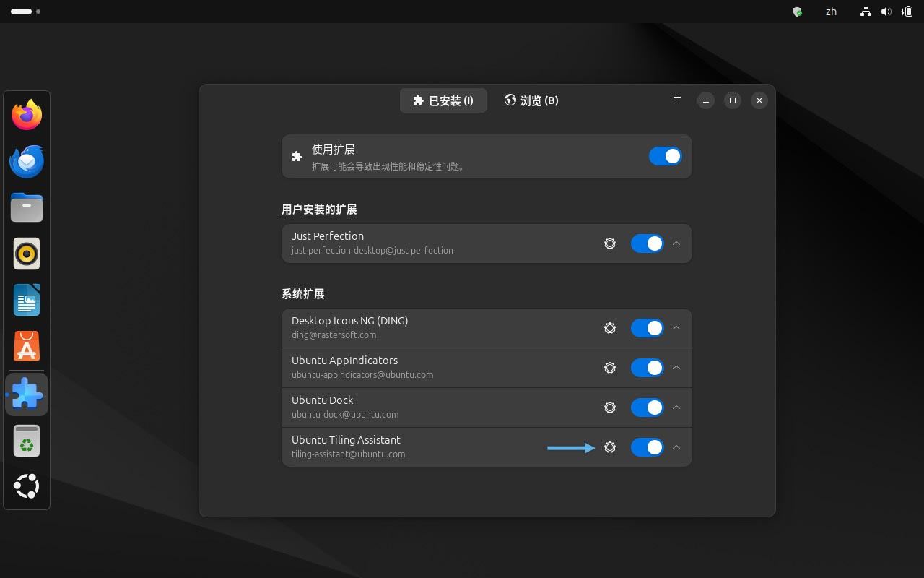Open the Show Applications Ubuntu button
The height and width of the screenshot is (578, 924).
[27, 486]
